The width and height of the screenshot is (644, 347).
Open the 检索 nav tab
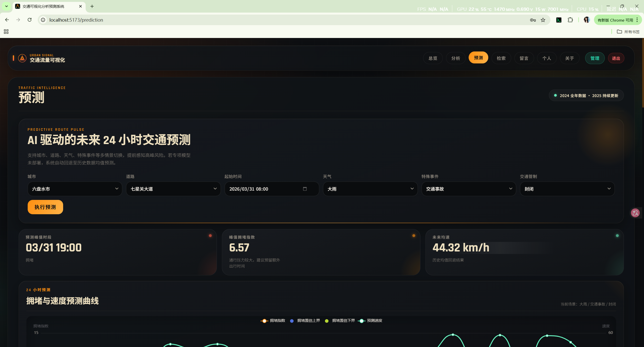(x=501, y=58)
